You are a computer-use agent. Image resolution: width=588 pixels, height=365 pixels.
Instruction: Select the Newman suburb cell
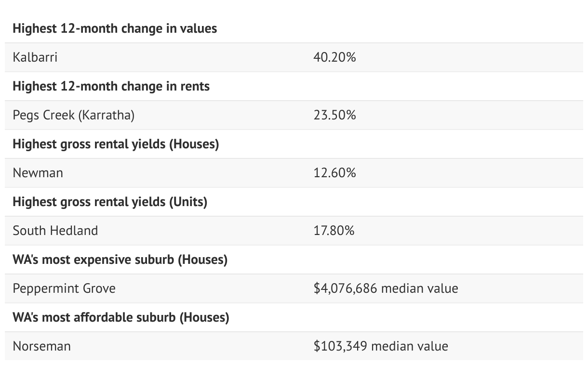coord(38,173)
